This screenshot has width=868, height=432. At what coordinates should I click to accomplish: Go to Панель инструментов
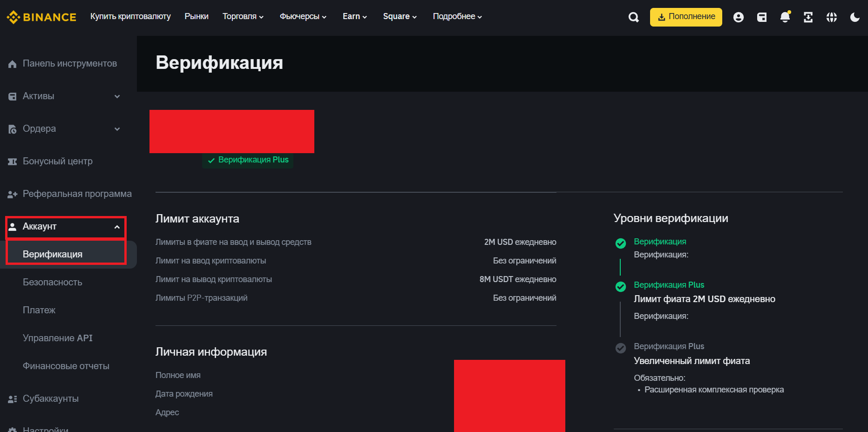(69, 63)
